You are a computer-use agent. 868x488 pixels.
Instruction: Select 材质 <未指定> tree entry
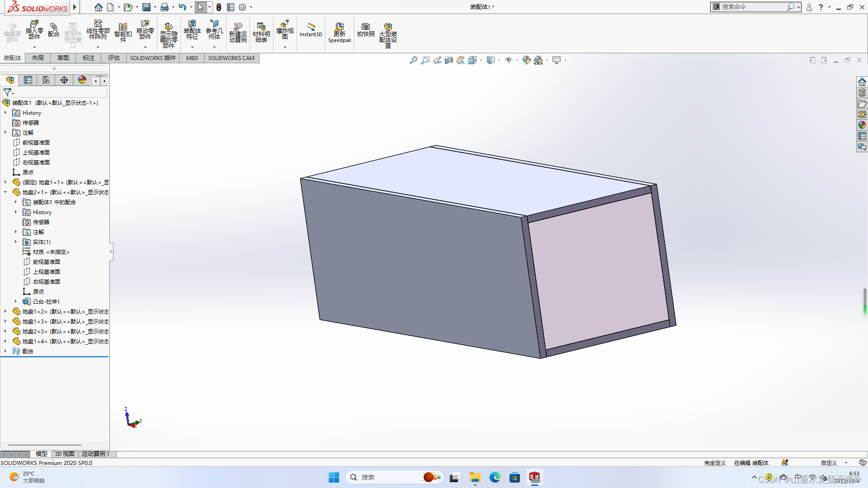pyautogui.click(x=51, y=252)
